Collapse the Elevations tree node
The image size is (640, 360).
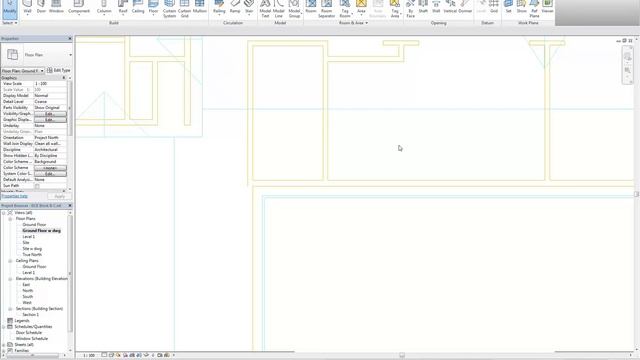click(10, 279)
